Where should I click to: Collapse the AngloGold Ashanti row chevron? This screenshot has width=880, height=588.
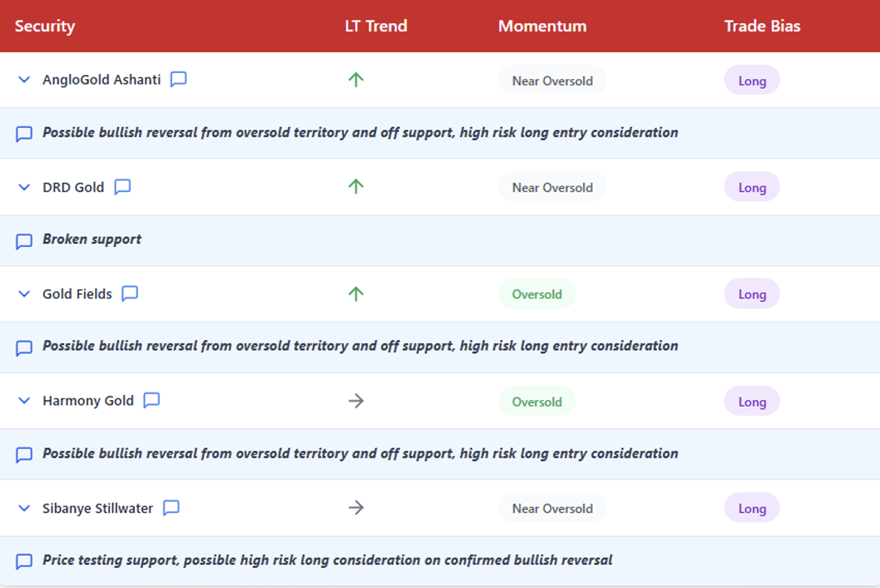[x=24, y=79]
